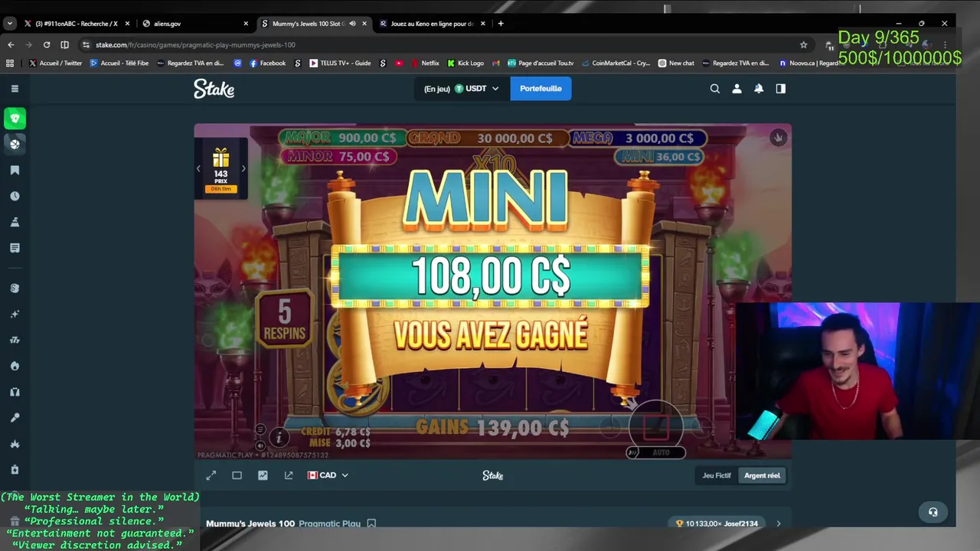Screen dimensions: 980x551
Task: Open the user profile icon
Action: click(737, 89)
